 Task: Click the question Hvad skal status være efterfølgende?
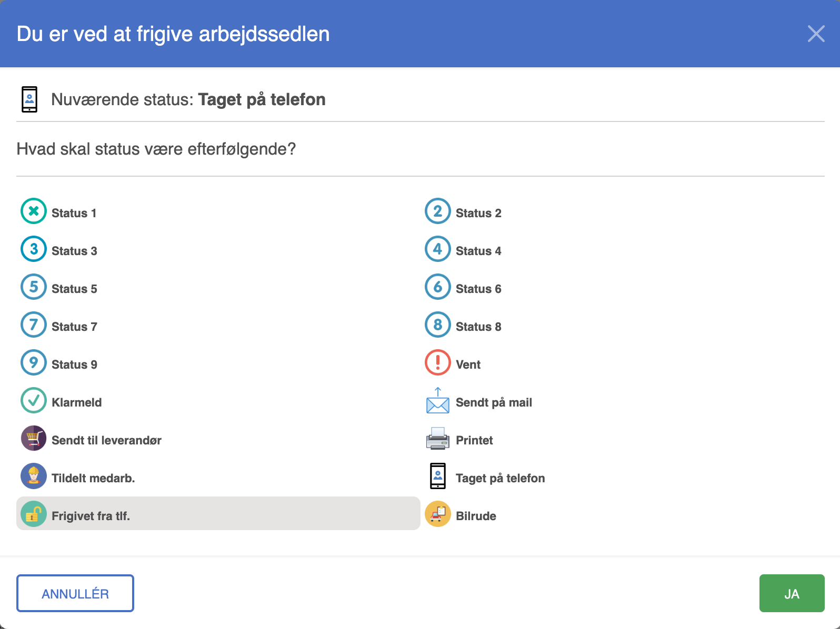click(x=156, y=149)
